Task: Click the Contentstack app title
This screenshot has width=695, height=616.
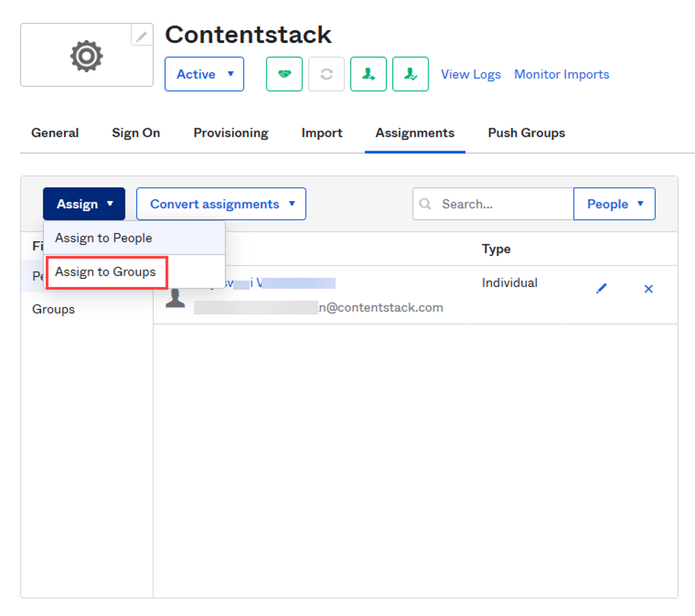Action: 248,35
